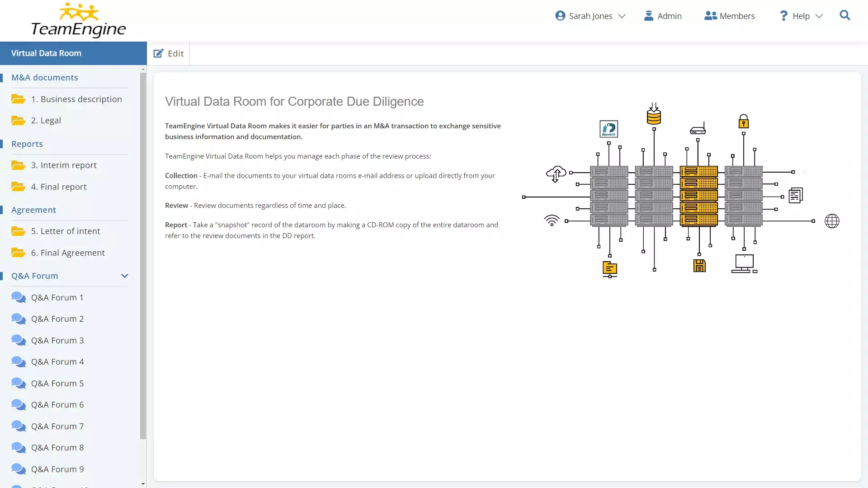Click the Edit button label
Viewport: 868px width, 488px height.
pos(175,53)
